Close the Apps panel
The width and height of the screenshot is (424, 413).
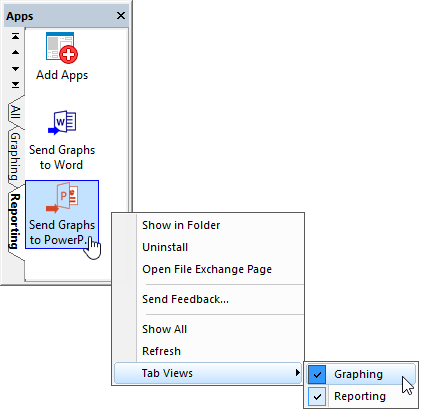coord(121,16)
